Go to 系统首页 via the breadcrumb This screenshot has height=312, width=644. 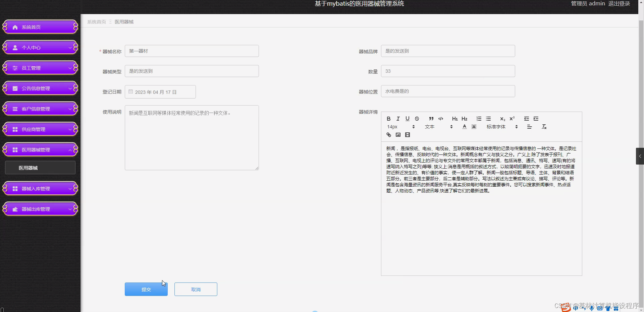click(96, 21)
